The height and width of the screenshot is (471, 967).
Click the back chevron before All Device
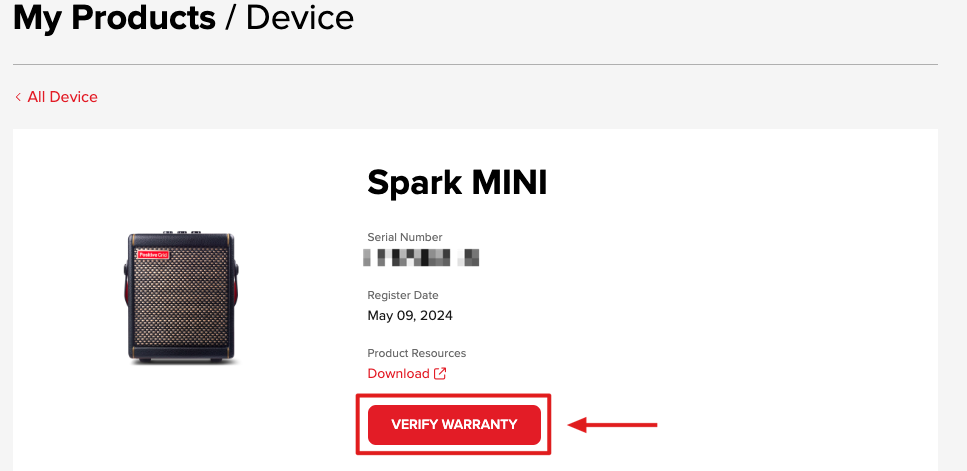18,97
